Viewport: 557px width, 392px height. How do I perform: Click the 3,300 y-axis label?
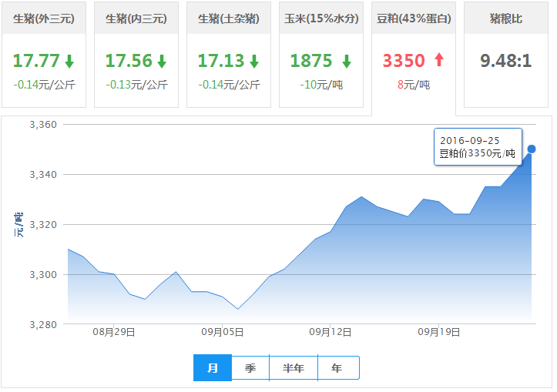point(43,275)
